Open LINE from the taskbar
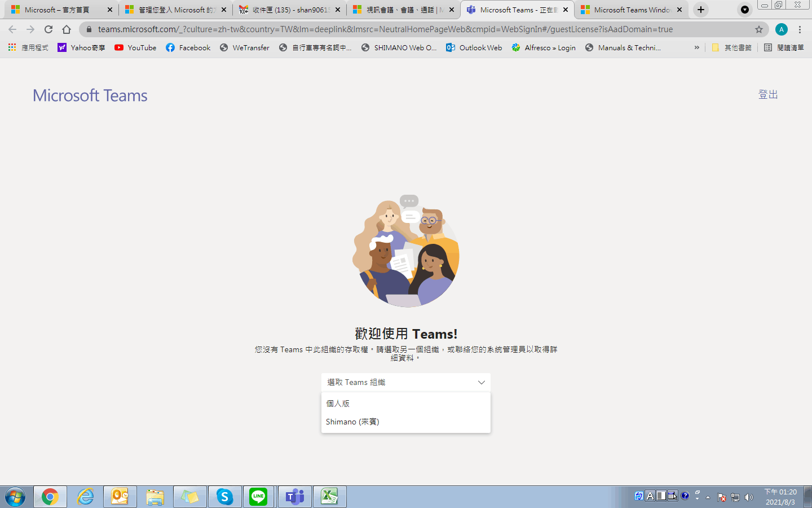 click(259, 497)
